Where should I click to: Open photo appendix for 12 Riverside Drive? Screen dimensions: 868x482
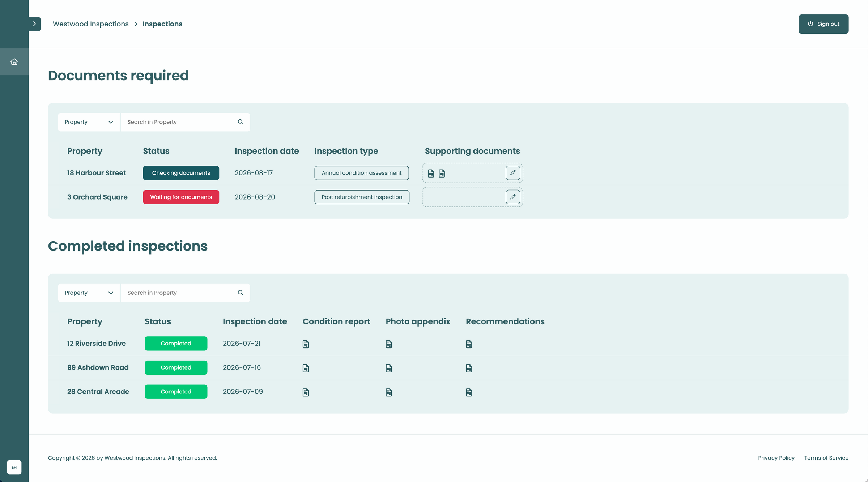pyautogui.click(x=389, y=344)
